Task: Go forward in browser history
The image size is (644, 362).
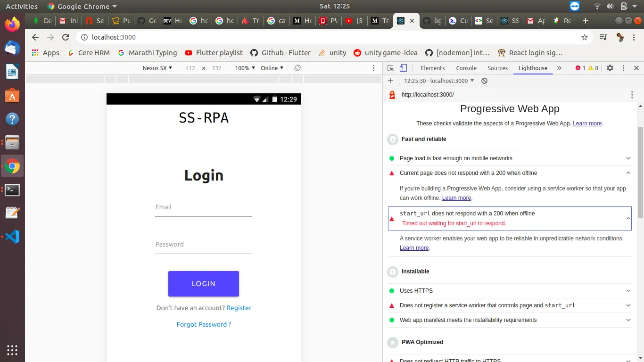Action: (50, 37)
